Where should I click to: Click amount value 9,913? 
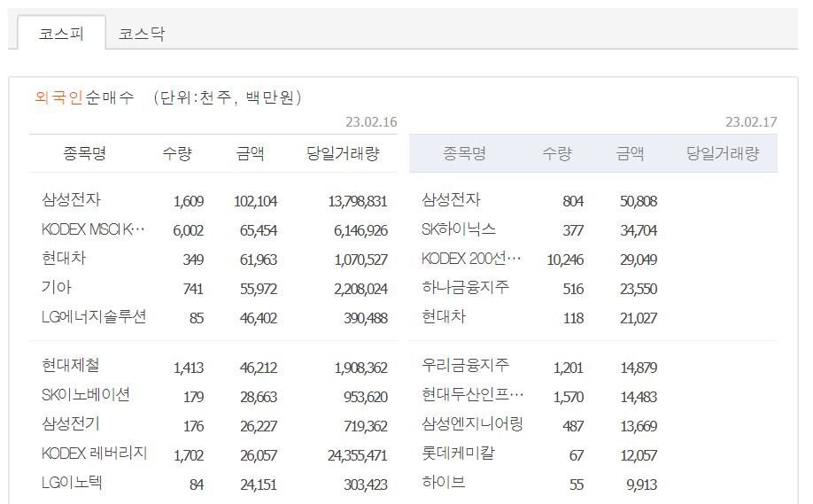[642, 485]
